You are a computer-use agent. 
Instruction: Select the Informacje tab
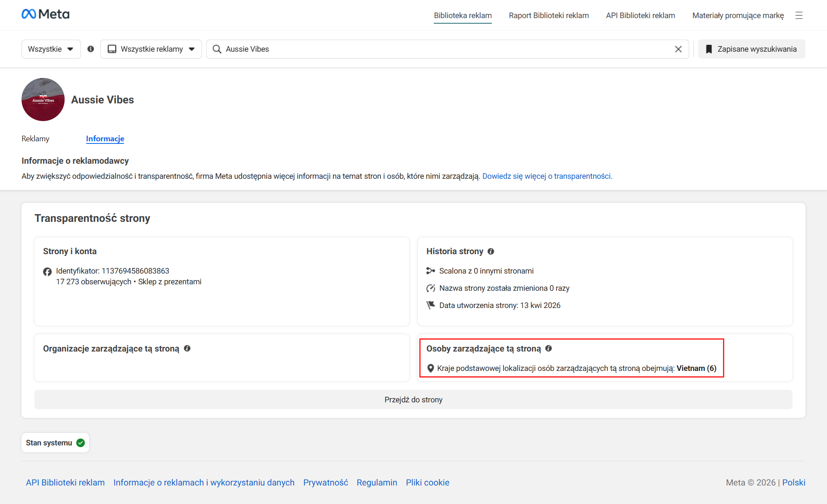click(x=105, y=139)
